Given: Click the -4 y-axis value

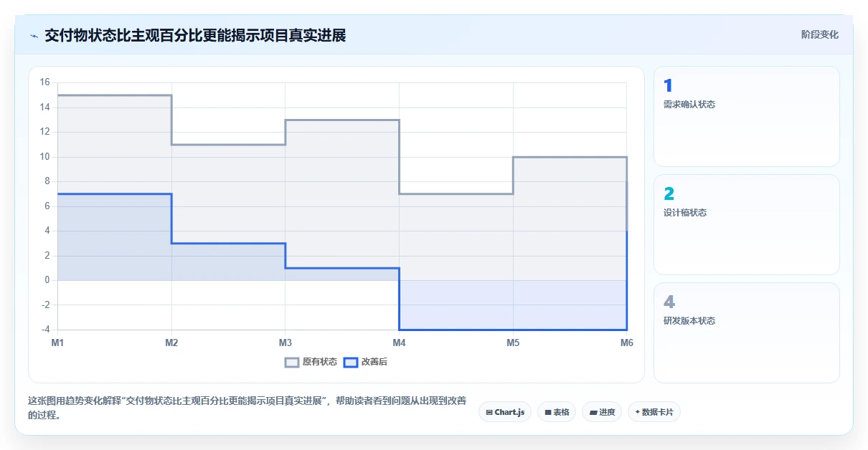Looking at the screenshot, I should tap(44, 330).
